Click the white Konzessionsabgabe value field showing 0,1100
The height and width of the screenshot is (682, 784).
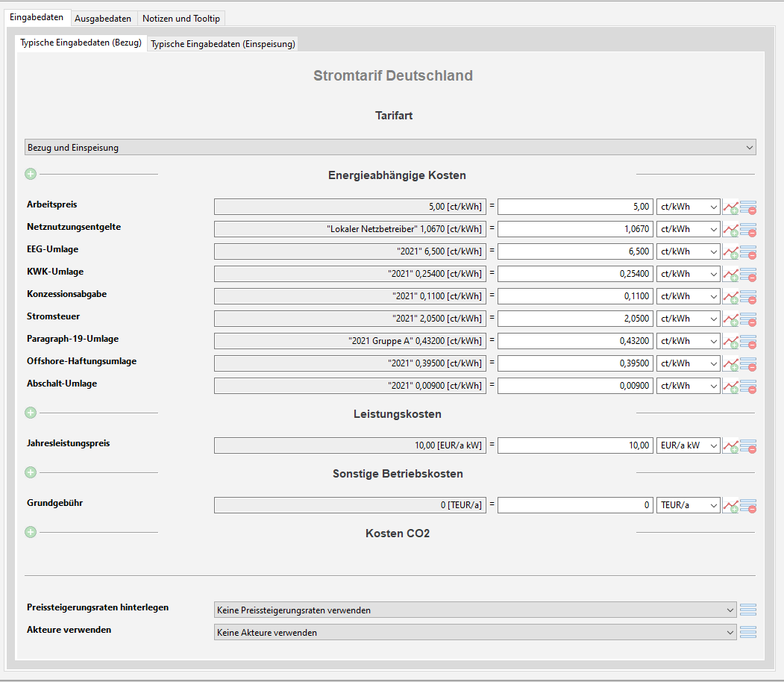point(575,296)
